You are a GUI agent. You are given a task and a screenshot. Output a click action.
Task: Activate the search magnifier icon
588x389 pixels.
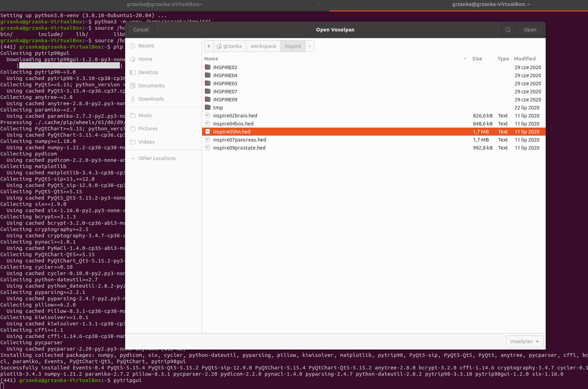(508, 29)
